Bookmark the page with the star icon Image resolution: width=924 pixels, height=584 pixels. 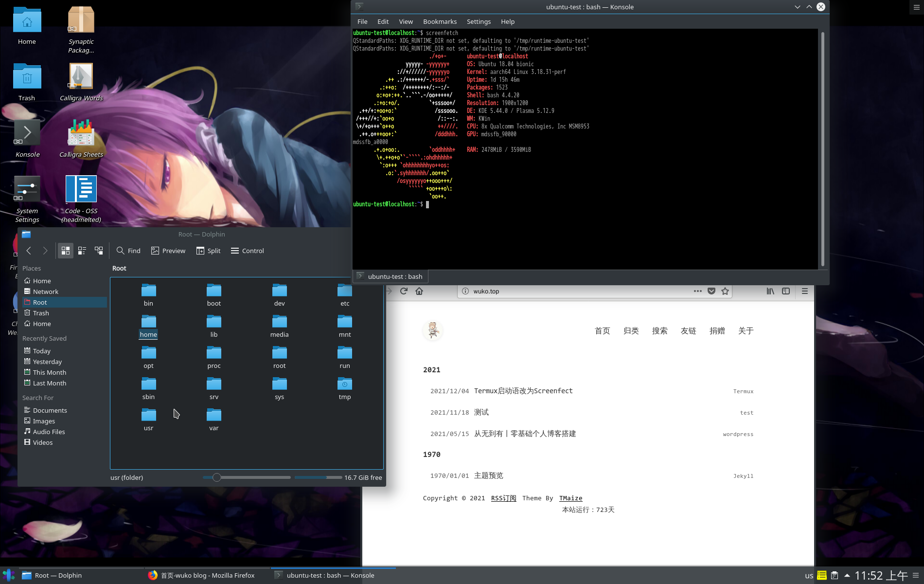pyautogui.click(x=725, y=291)
